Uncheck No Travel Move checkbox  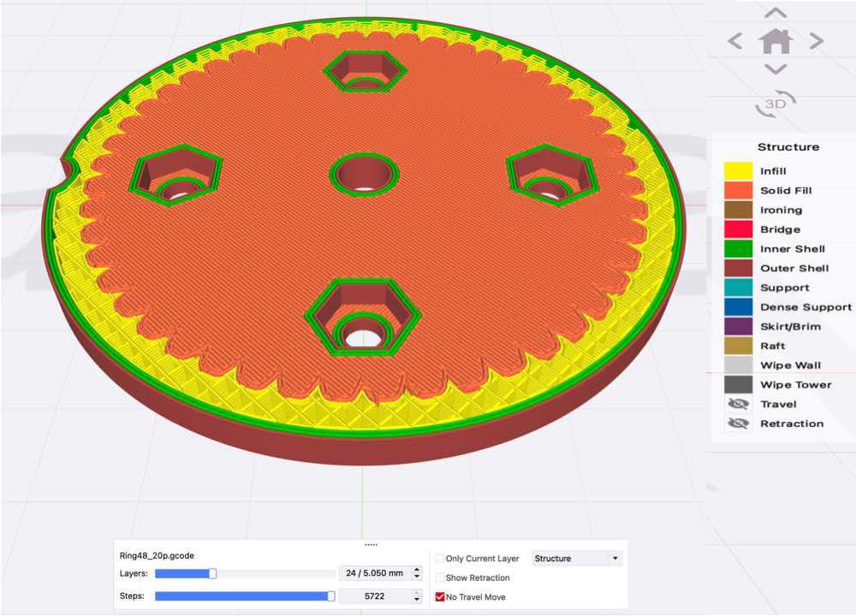pos(440,597)
